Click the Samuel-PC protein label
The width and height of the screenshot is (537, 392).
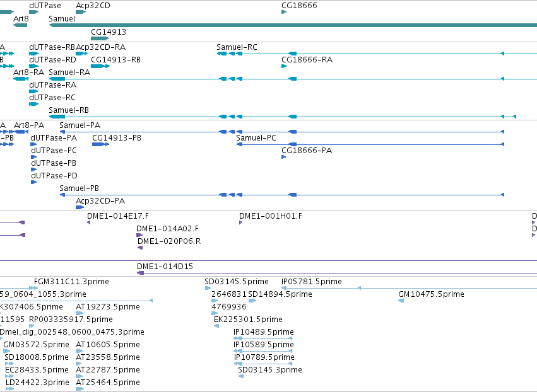256,138
